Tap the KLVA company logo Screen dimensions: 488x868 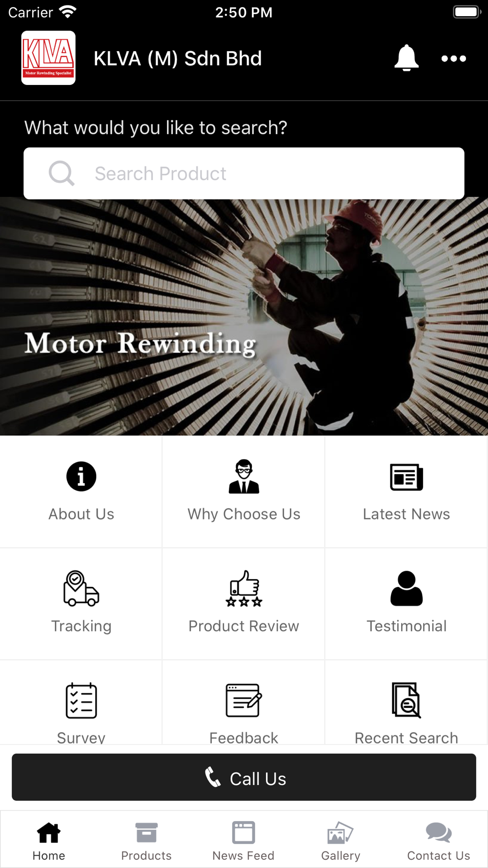pyautogui.click(x=48, y=58)
